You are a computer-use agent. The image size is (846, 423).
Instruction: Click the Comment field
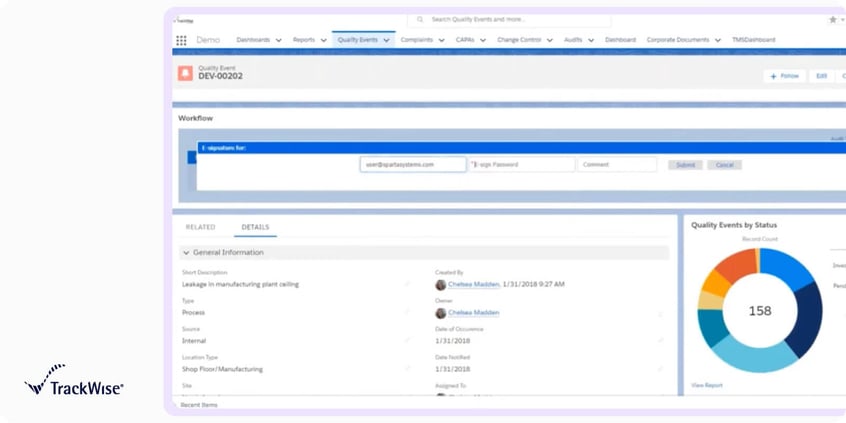point(617,165)
